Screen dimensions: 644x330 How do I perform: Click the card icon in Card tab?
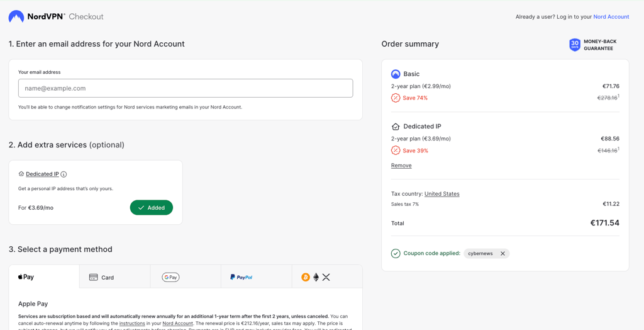[93, 277]
